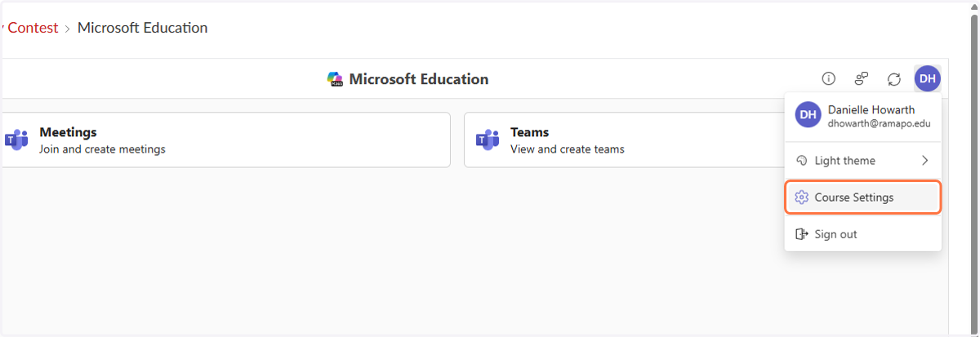This screenshot has width=980, height=337.
Task: Click the gear icon for Course Settings
Action: tap(801, 197)
